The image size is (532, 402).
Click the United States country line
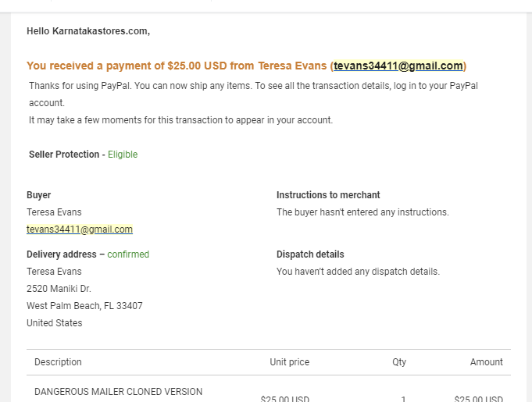(x=54, y=323)
